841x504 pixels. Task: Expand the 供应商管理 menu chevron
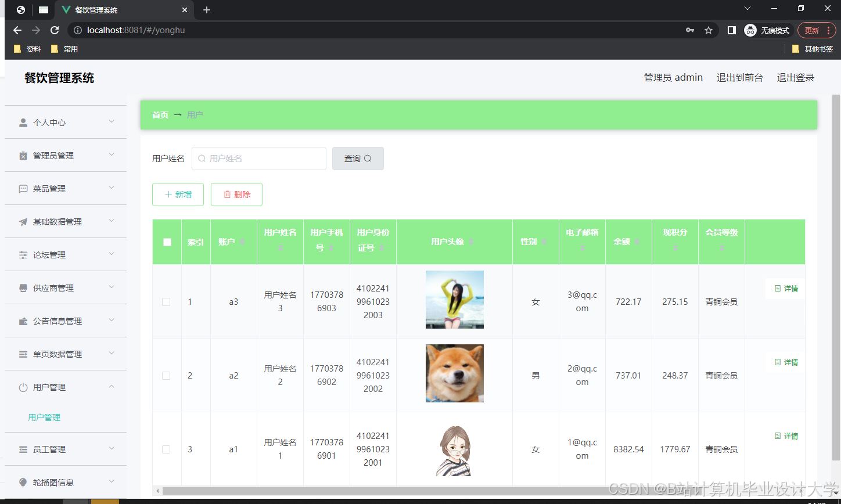coord(112,287)
